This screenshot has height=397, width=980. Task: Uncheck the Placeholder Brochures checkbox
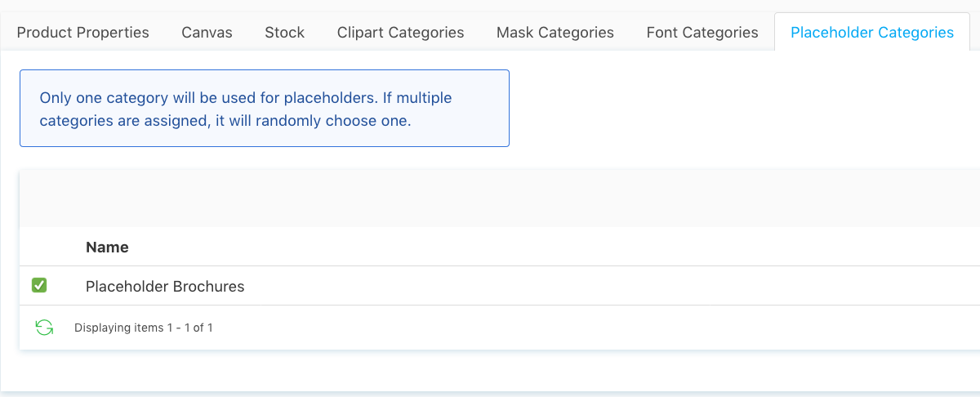click(39, 285)
